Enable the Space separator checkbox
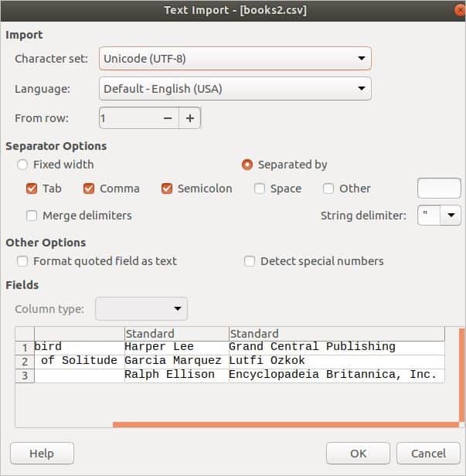Viewport: 466px width, 476px height. pos(260,189)
